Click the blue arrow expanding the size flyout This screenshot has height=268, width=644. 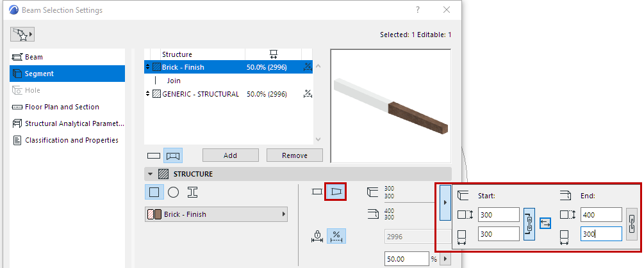[x=445, y=202]
